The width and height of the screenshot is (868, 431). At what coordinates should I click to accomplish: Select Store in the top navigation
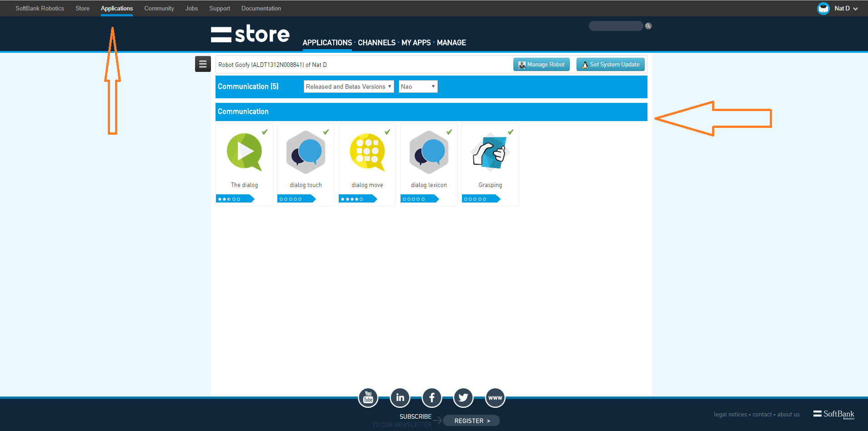(82, 8)
